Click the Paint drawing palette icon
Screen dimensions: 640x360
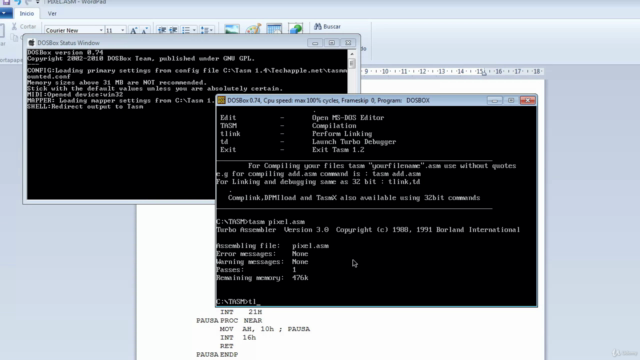[x=253, y=29]
